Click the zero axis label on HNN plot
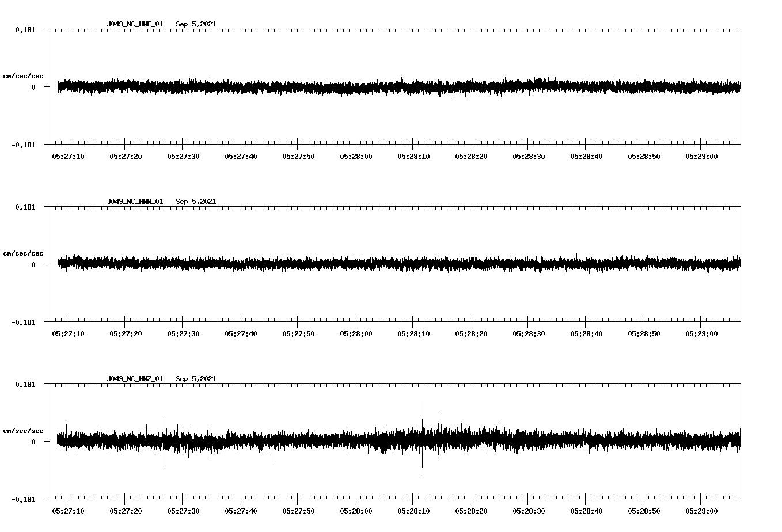782x532 pixels. pyautogui.click(x=33, y=264)
